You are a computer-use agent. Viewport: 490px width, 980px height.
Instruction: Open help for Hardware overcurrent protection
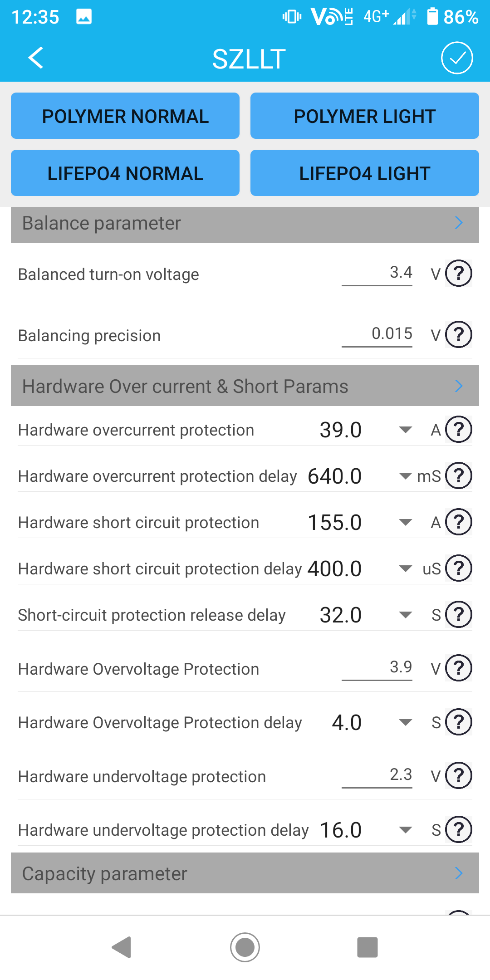pyautogui.click(x=459, y=430)
